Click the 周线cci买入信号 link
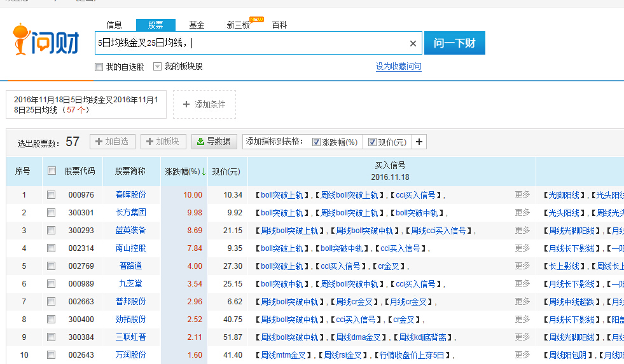 click(438, 231)
